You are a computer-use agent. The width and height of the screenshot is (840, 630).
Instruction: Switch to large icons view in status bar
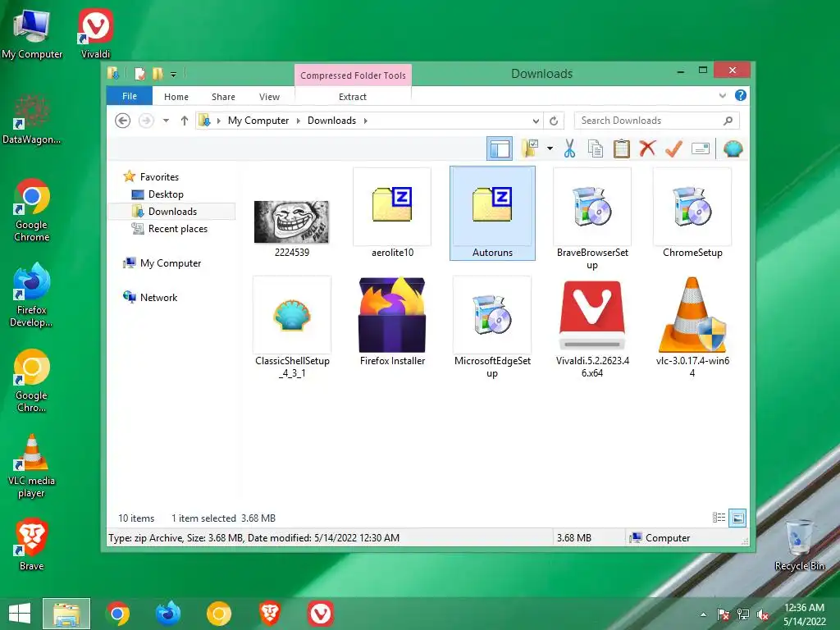point(737,518)
